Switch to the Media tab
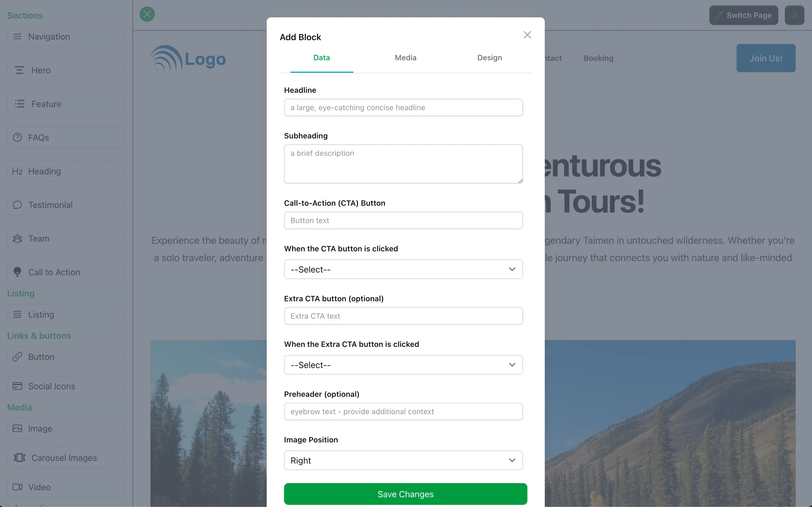The image size is (812, 507). tap(405, 58)
